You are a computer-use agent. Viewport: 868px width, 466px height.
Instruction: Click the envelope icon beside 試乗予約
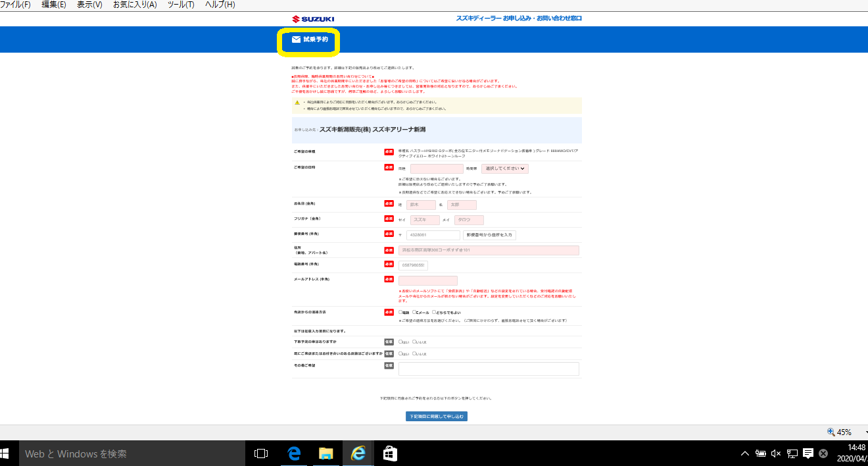(x=296, y=39)
